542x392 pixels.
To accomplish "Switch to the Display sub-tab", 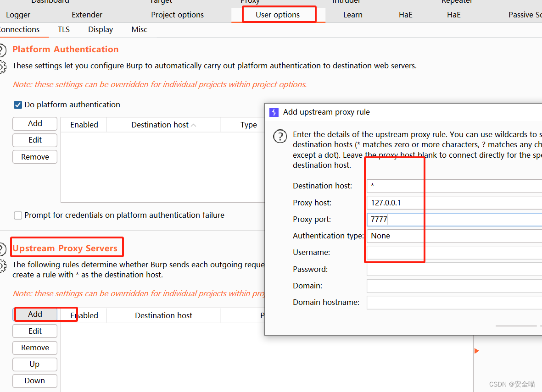I will [101, 30].
